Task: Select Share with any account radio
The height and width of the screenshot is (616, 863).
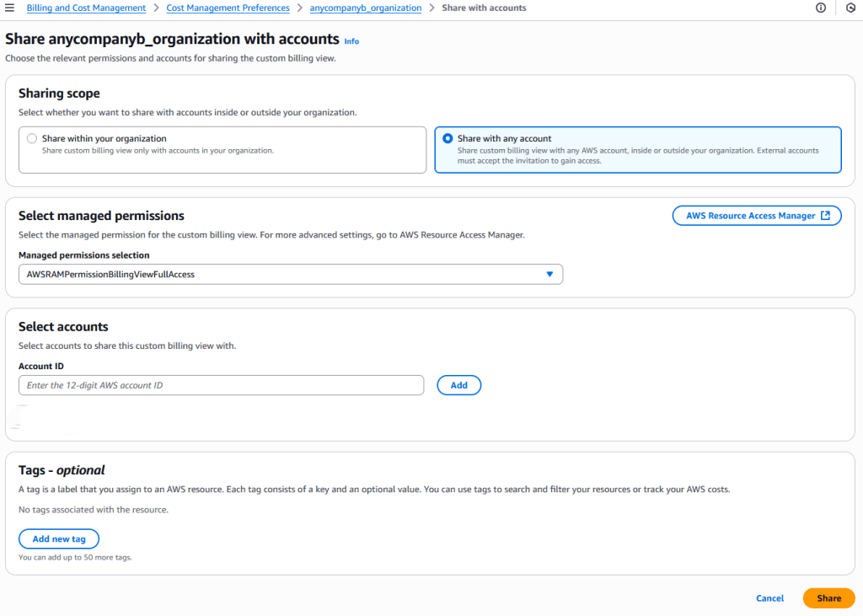Action: tap(448, 138)
